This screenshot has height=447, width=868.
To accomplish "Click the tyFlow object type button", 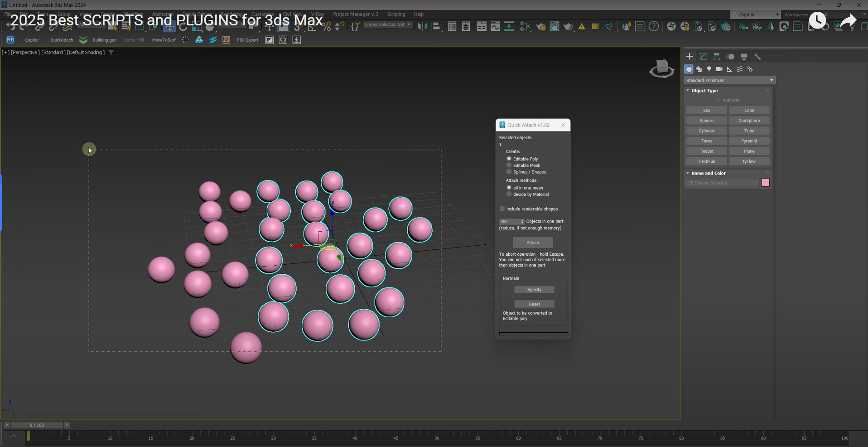I will [x=749, y=161].
